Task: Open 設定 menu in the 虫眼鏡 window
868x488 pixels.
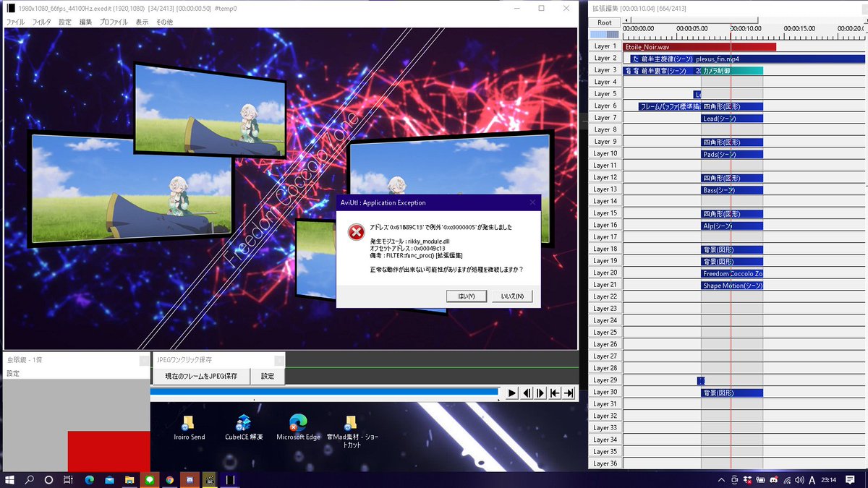Action: pos(14,374)
